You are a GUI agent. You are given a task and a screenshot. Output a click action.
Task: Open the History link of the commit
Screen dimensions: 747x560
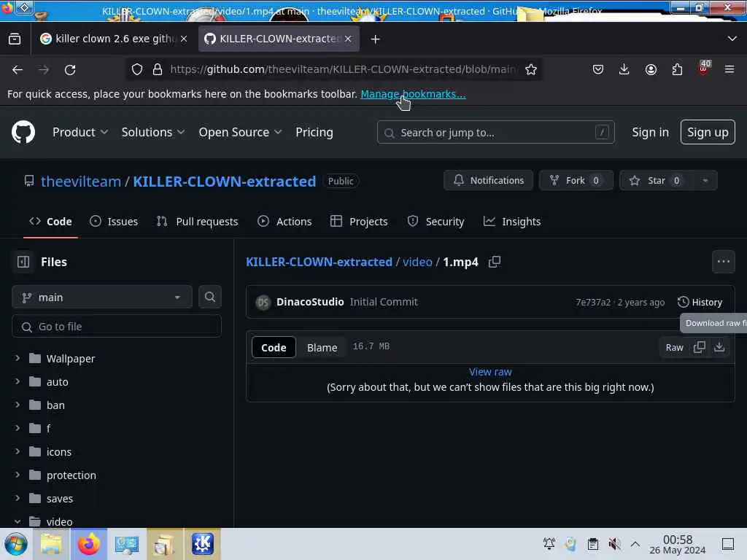[x=700, y=302]
